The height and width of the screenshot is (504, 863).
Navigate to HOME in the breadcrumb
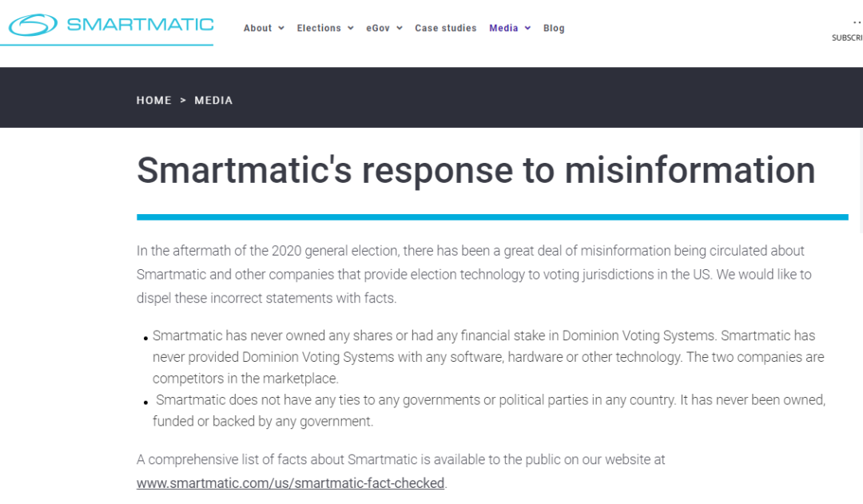[x=154, y=101]
